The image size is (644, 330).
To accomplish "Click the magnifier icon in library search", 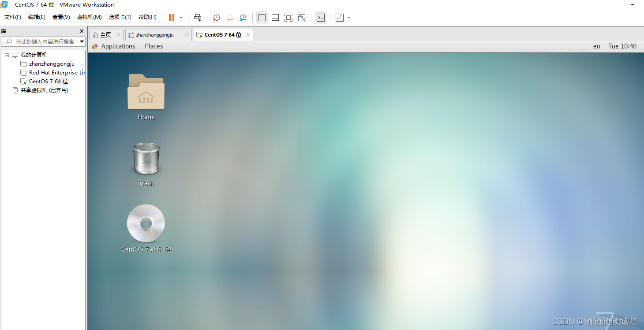I will pyautogui.click(x=9, y=41).
